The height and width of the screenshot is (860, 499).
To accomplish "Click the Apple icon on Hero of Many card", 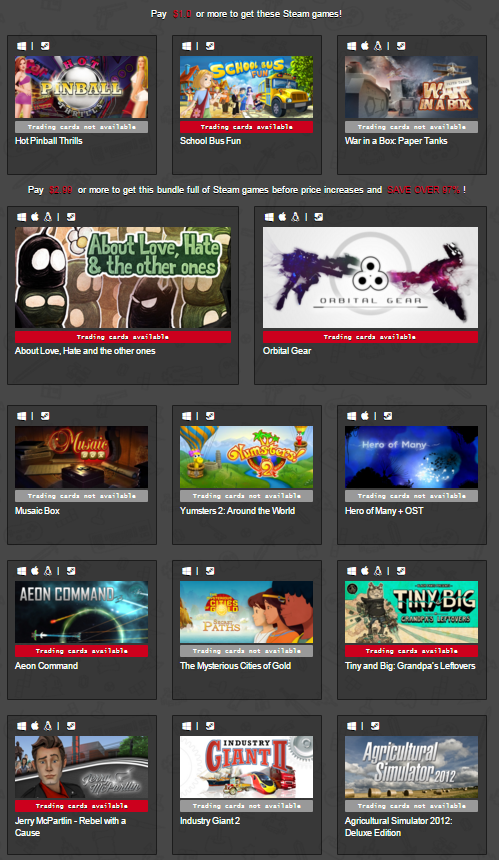I will click(x=365, y=416).
